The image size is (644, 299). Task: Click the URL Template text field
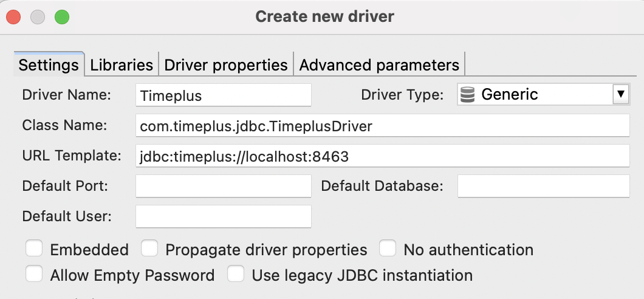click(383, 156)
